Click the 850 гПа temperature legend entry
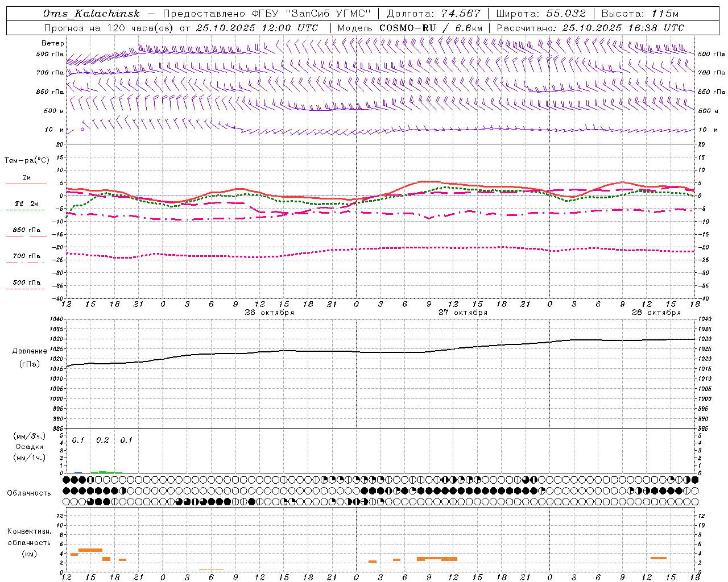Viewport: 728px width, 582px height. tap(27, 230)
